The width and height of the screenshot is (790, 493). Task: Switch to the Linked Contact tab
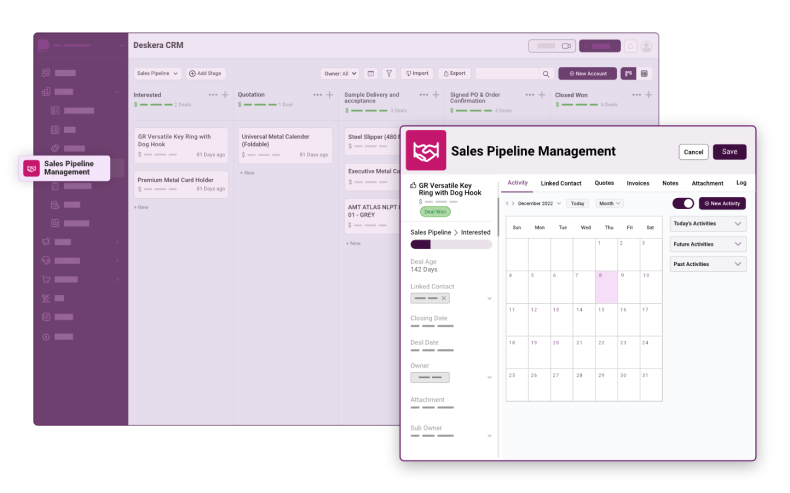tap(561, 183)
